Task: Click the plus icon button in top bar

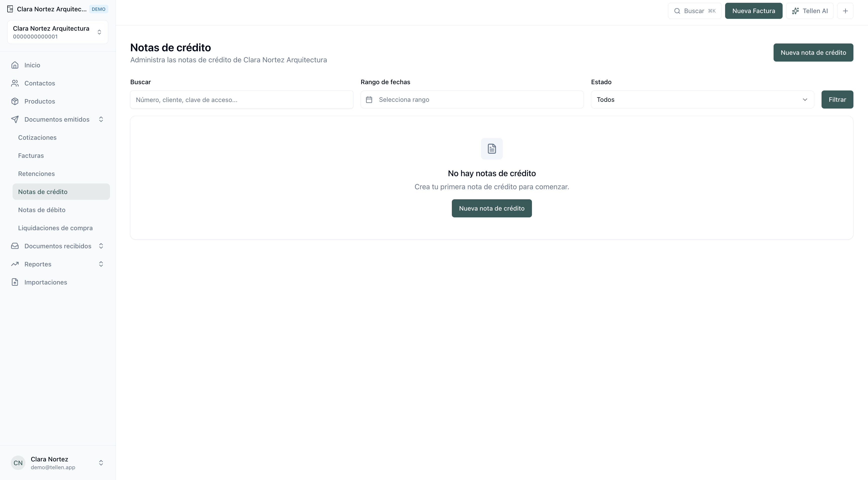Action: 845,11
